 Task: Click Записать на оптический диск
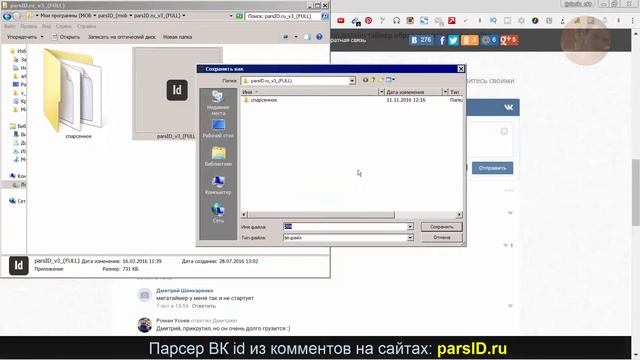[x=122, y=37]
